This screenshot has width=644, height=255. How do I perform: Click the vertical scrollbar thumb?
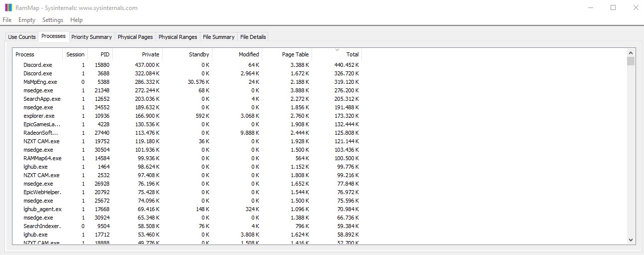point(631,61)
